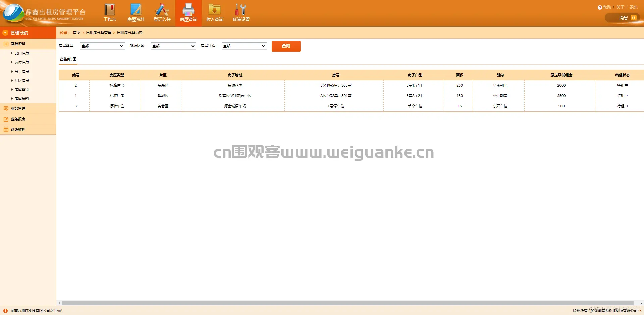Click the 岳麓区保利花园小区 address cell
This screenshot has height=315, width=644.
(x=235, y=96)
